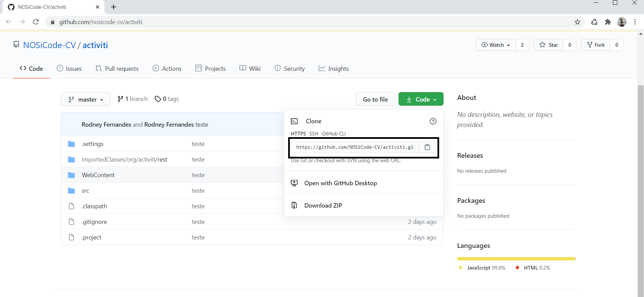This screenshot has width=644, height=297.
Task: Open the master branch dropdown
Action: pos(86,99)
